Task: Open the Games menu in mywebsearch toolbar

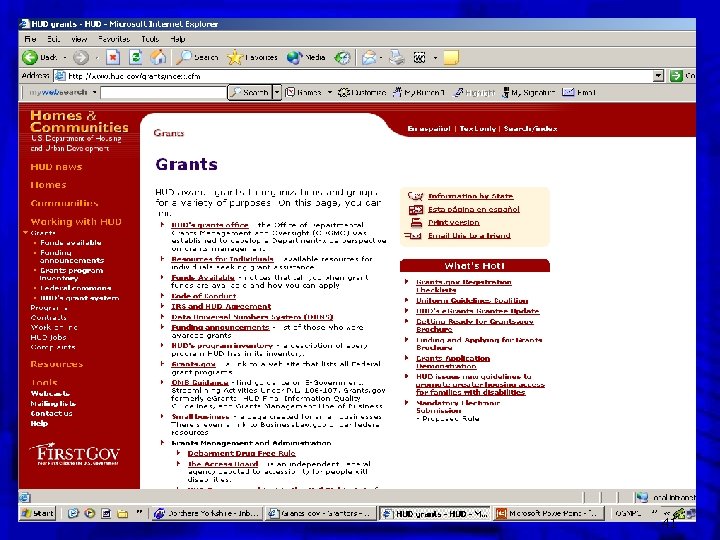Action: pyautogui.click(x=308, y=92)
